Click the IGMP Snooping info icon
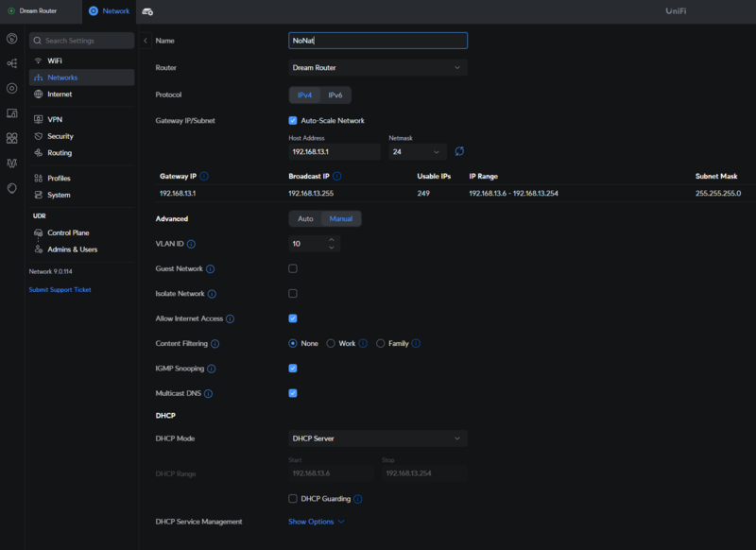Screen dimensions: 756x550 click(212, 369)
